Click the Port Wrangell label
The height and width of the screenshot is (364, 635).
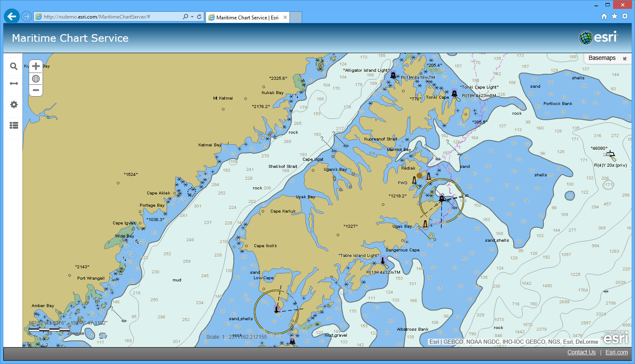click(x=91, y=278)
